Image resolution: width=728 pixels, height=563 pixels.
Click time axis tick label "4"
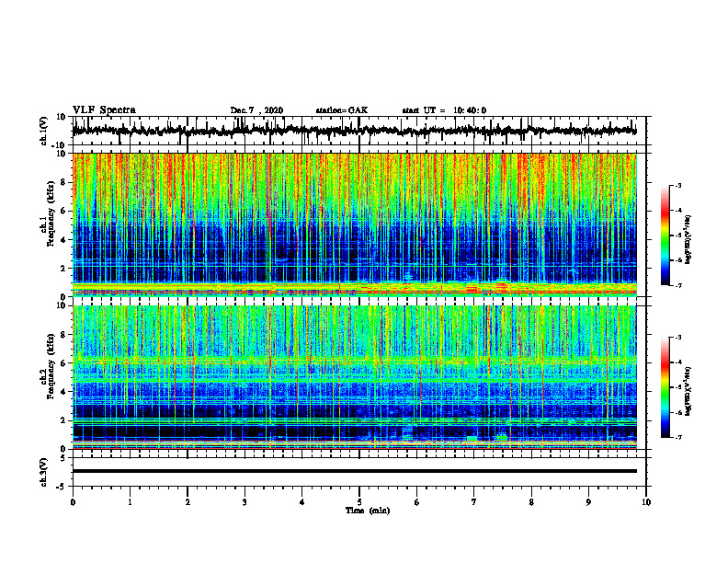click(x=302, y=502)
